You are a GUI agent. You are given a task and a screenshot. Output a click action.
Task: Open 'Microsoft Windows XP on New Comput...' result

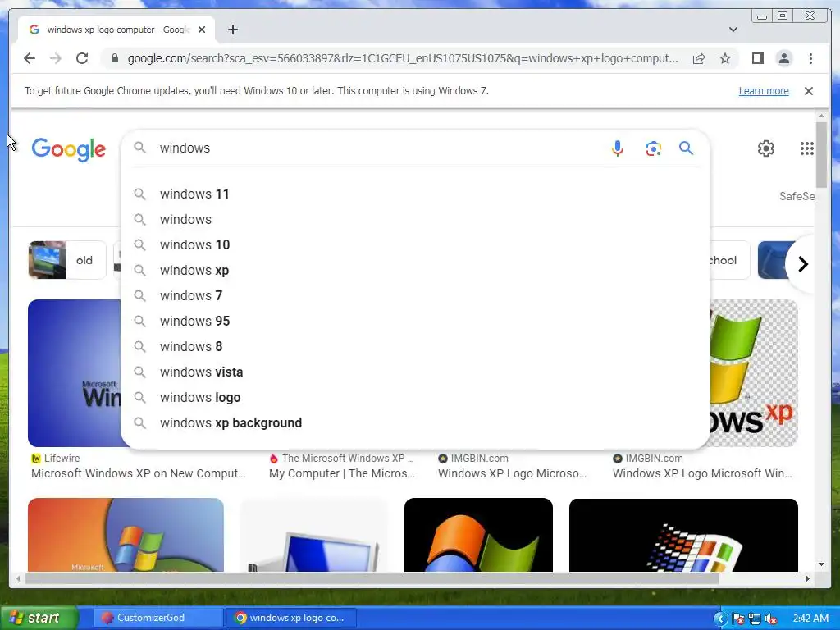coord(138,473)
